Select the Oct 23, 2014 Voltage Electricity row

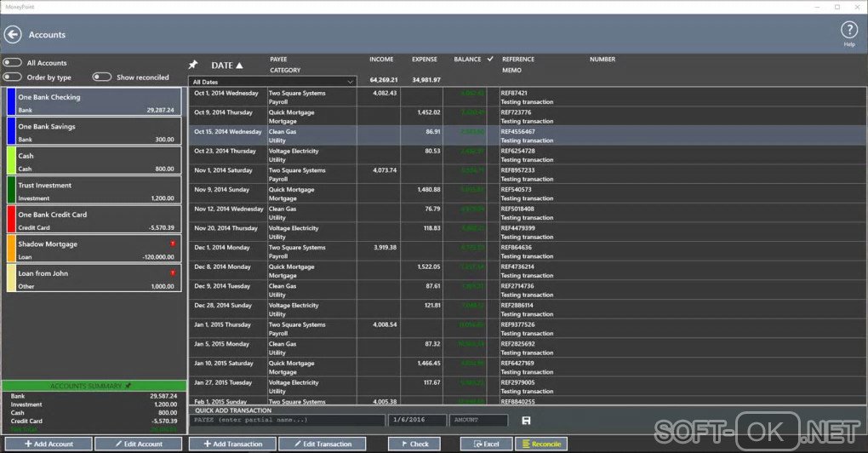[528, 155]
